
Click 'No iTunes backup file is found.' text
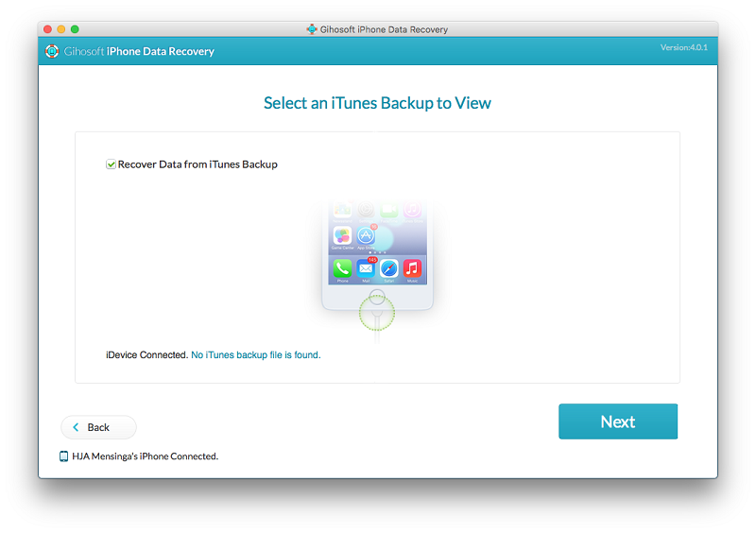coord(256,355)
